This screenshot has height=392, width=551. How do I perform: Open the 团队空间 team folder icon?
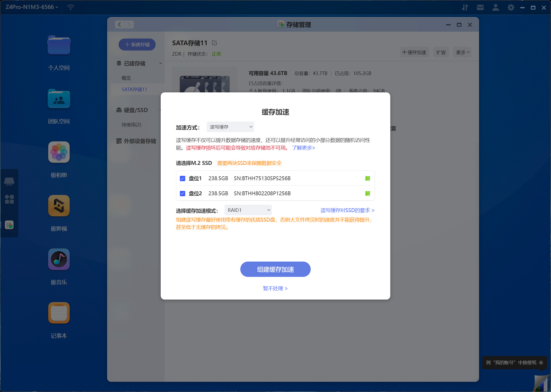[59, 99]
